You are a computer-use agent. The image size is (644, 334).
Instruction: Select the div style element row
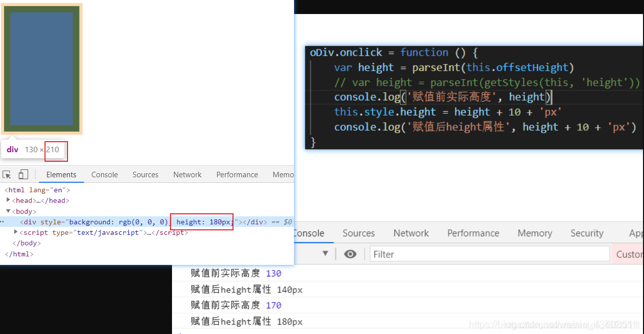tap(147, 222)
